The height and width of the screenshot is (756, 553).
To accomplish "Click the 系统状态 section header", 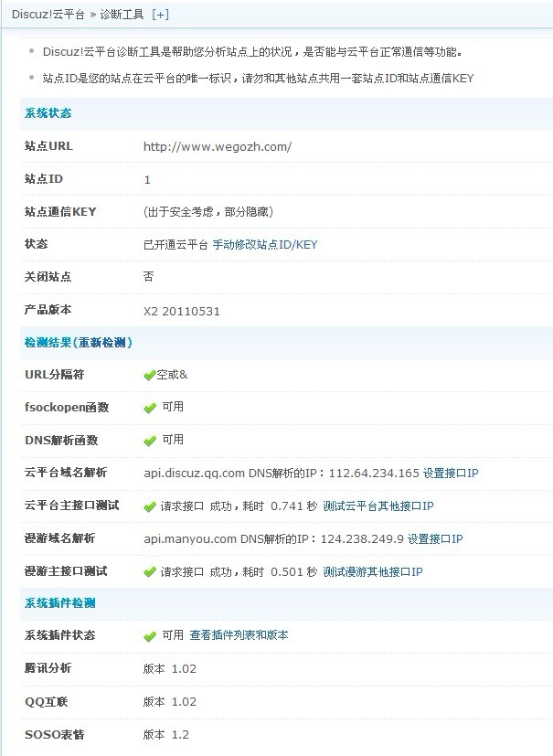I will coord(48,112).
